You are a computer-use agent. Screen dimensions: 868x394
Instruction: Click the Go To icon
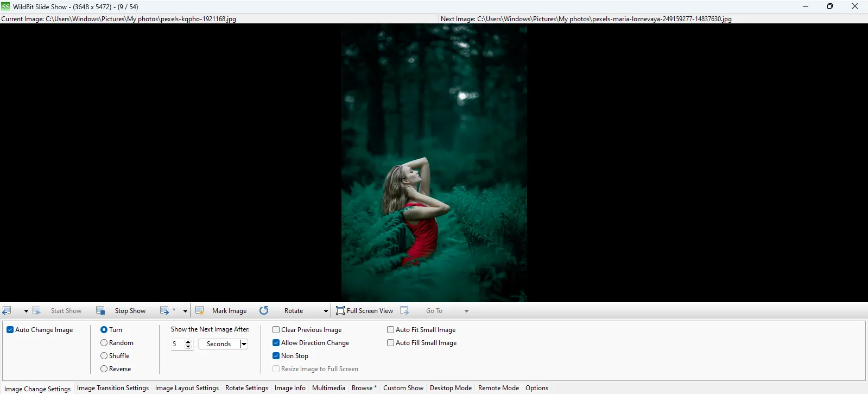click(404, 311)
